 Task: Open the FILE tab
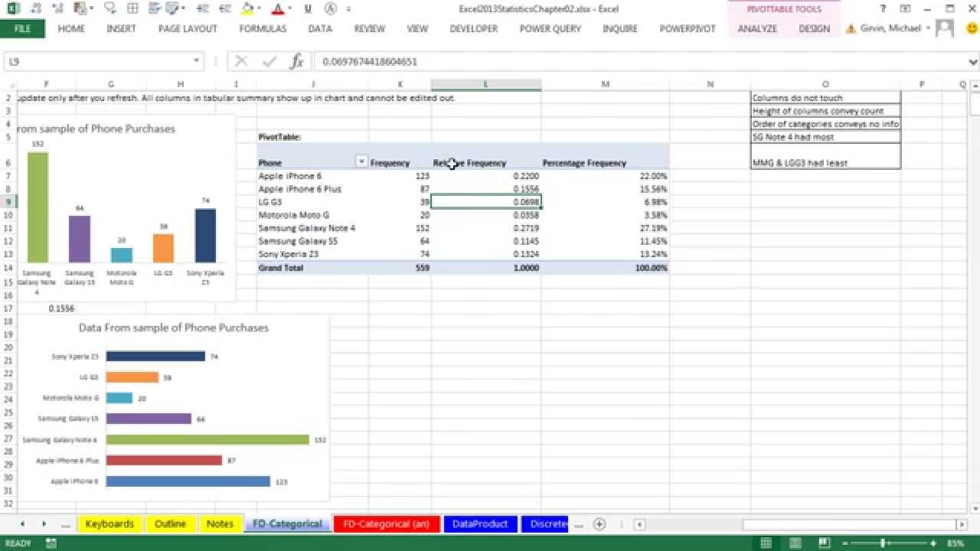pyautogui.click(x=22, y=28)
